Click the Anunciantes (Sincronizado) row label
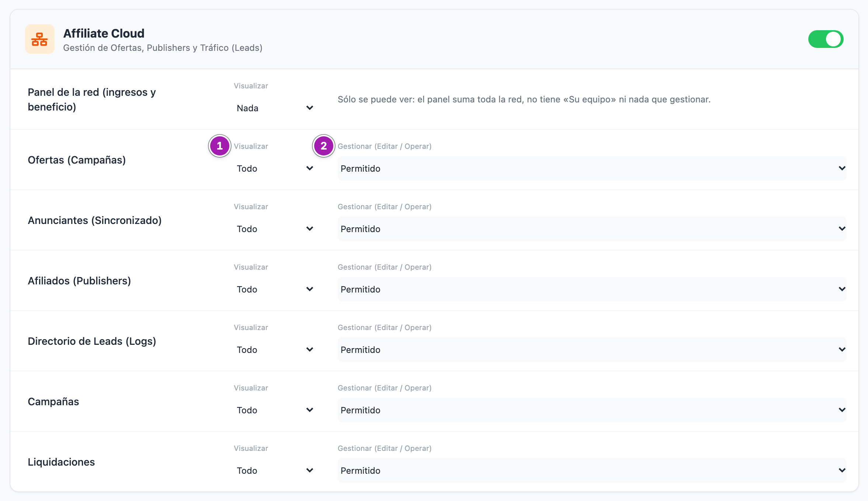 [95, 220]
